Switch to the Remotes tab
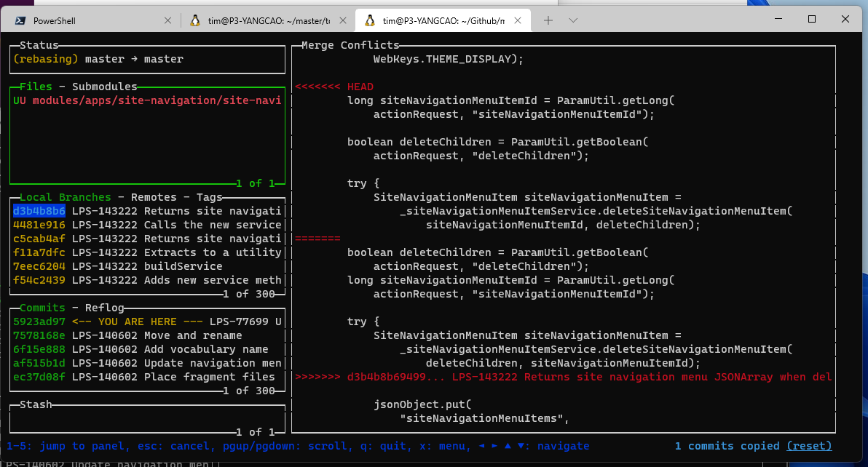The width and height of the screenshot is (868, 467). click(154, 197)
